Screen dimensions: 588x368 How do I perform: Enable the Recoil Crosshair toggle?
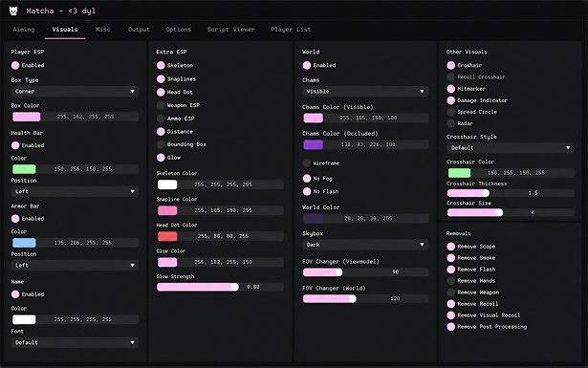(450, 76)
